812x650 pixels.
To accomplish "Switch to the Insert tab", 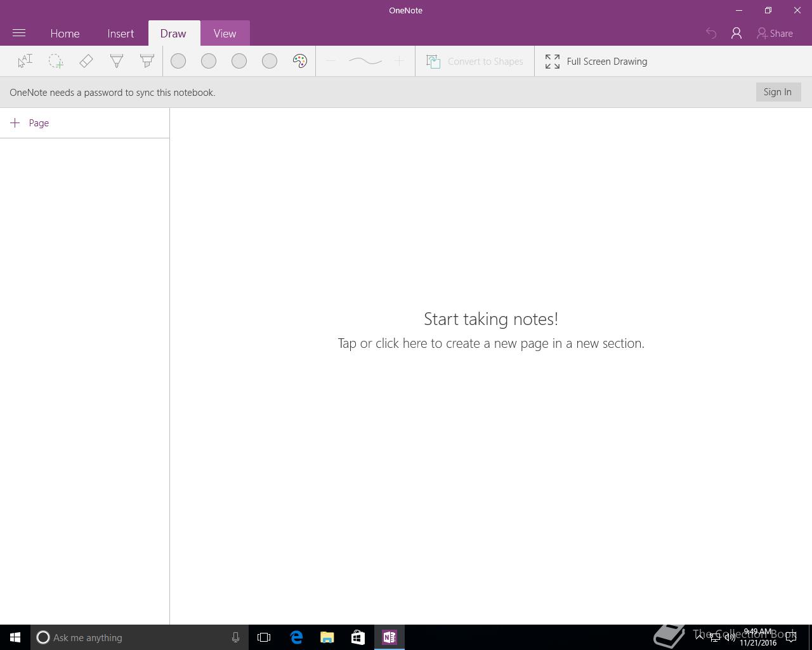I will [x=121, y=33].
